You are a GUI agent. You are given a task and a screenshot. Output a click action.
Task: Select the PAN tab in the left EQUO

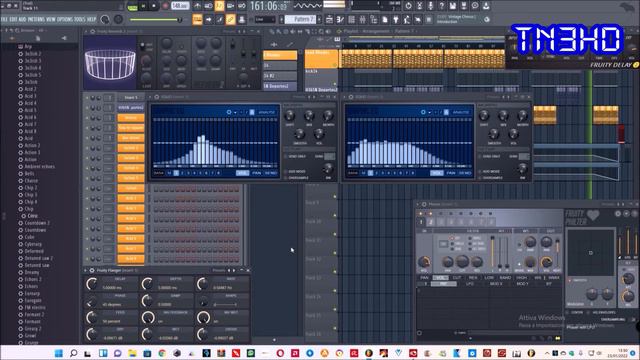coord(256,173)
